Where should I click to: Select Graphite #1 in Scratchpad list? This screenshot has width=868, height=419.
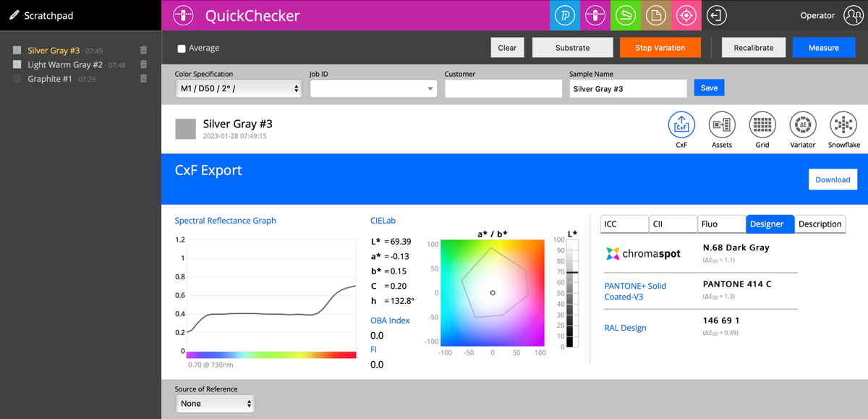50,79
